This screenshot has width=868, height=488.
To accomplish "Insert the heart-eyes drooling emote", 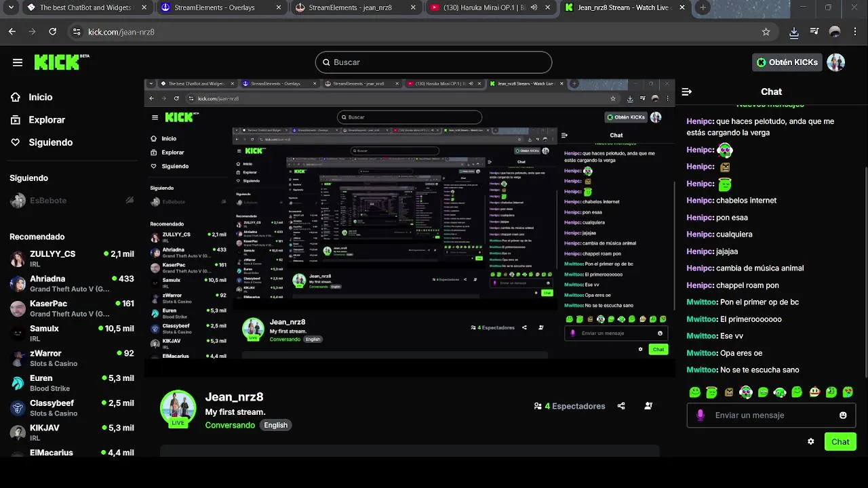I will 848,392.
